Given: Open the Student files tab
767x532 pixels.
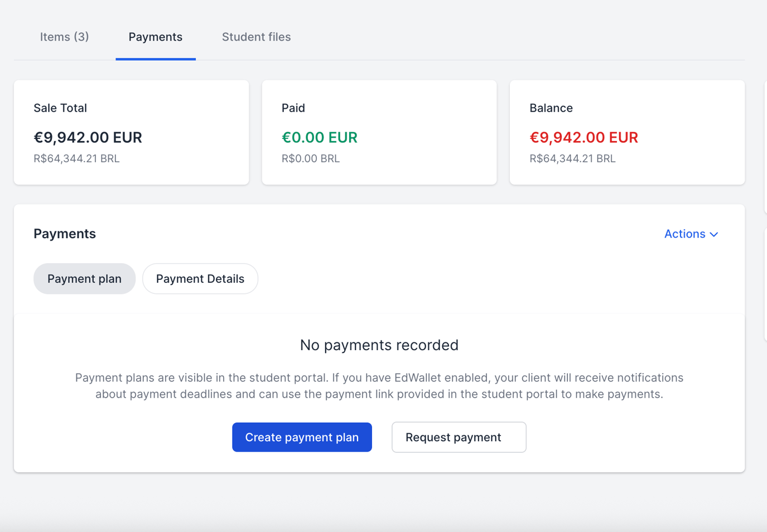Looking at the screenshot, I should click(x=256, y=37).
